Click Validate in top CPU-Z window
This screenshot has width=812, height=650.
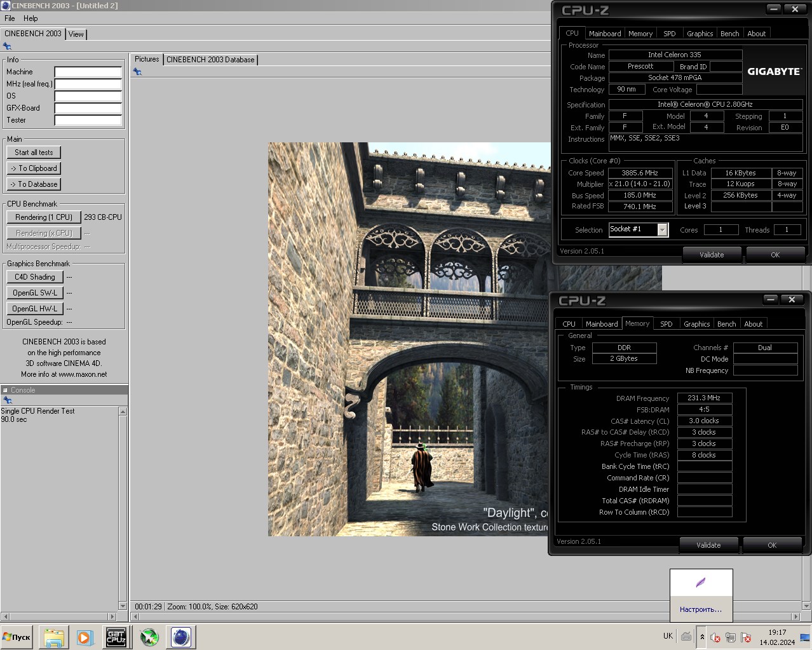pyautogui.click(x=712, y=255)
